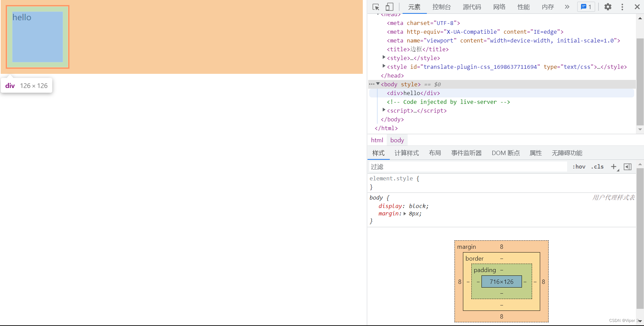
Task: Toggle device toolbar emulation icon
Action: click(x=389, y=7)
